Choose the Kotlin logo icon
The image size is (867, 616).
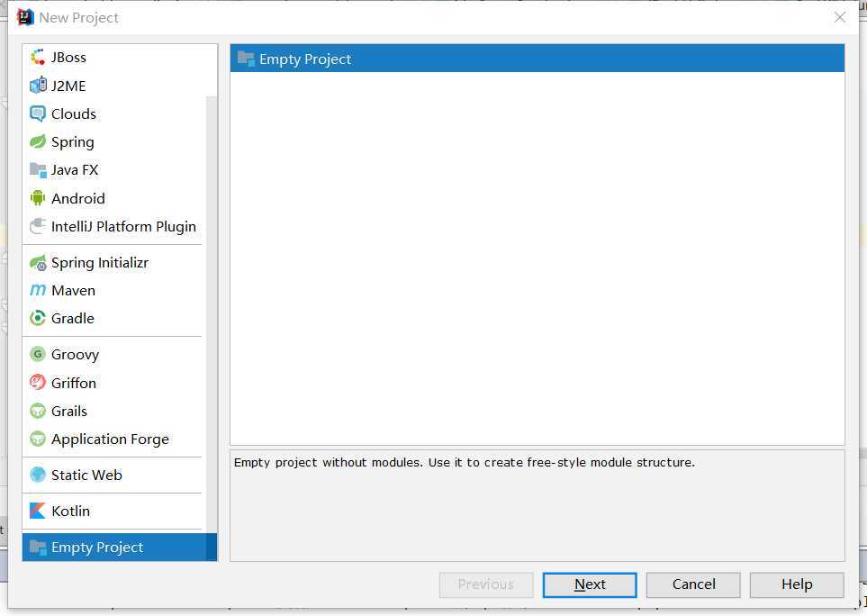pos(38,511)
